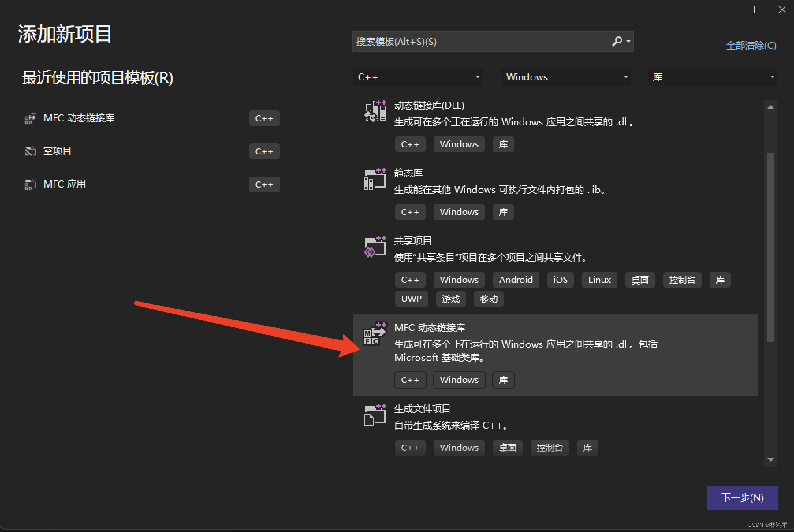Click the static library (静态库) template icon
Screen dimensions: 794x532
[x=375, y=179]
